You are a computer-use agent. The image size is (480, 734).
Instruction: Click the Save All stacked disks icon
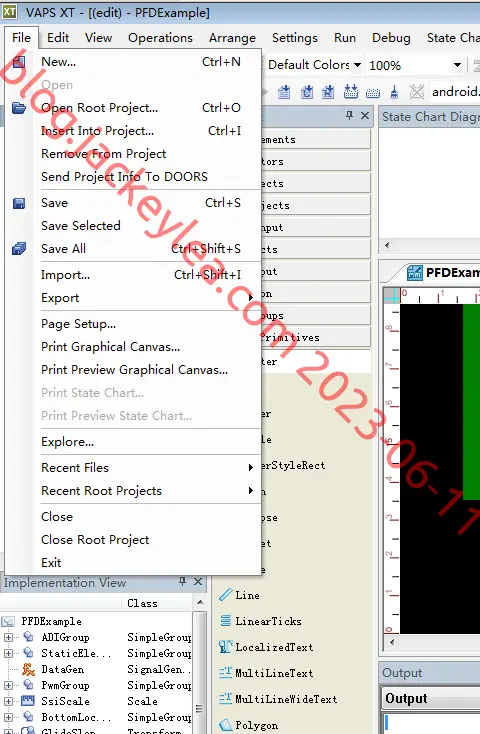coord(19,249)
